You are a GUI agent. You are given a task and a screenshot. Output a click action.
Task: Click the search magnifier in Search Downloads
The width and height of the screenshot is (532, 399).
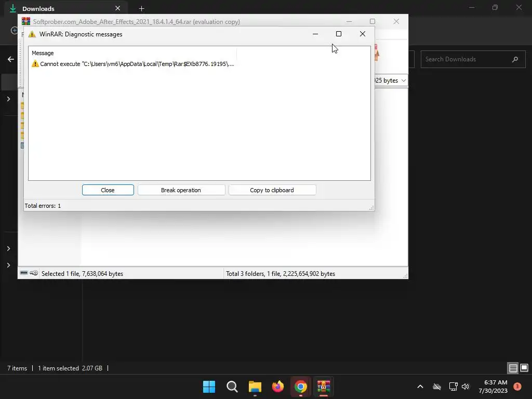(515, 59)
